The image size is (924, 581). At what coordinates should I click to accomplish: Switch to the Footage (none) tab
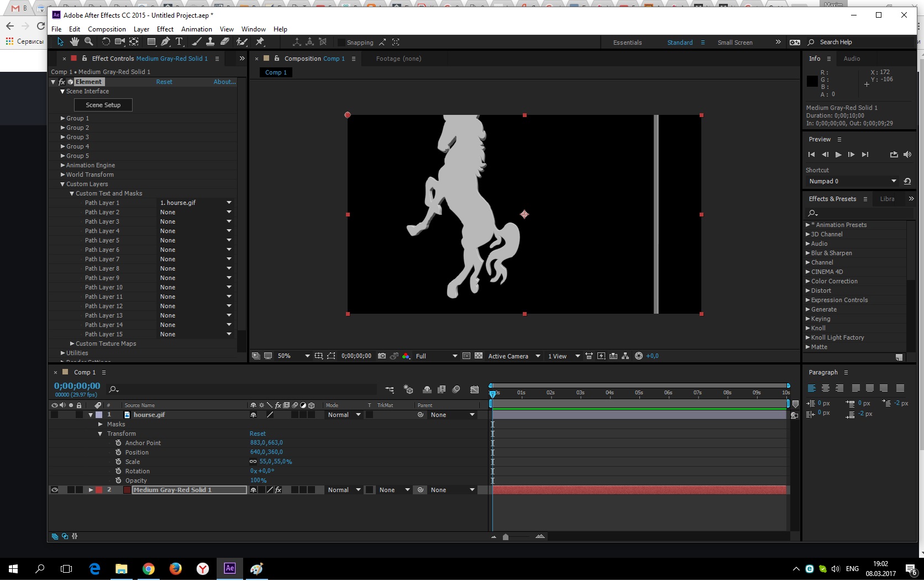398,59
